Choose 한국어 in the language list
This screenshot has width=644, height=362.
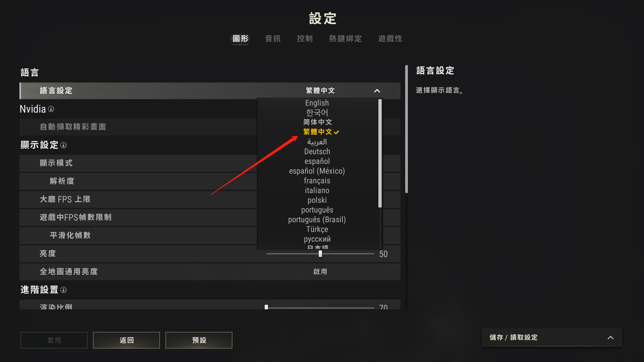tap(317, 113)
